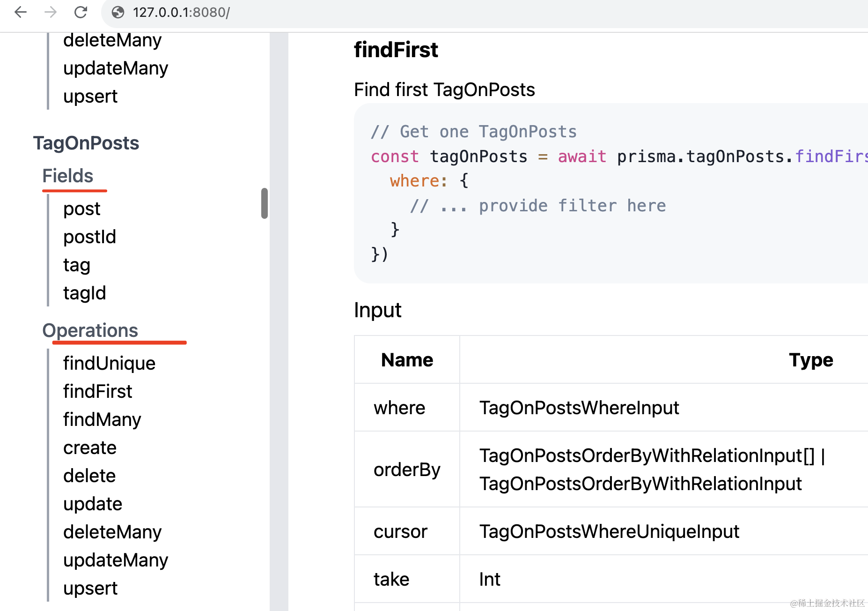Navigate to findFirst under TagOnPosts Operations
This screenshot has height=611, width=868.
pos(97,391)
